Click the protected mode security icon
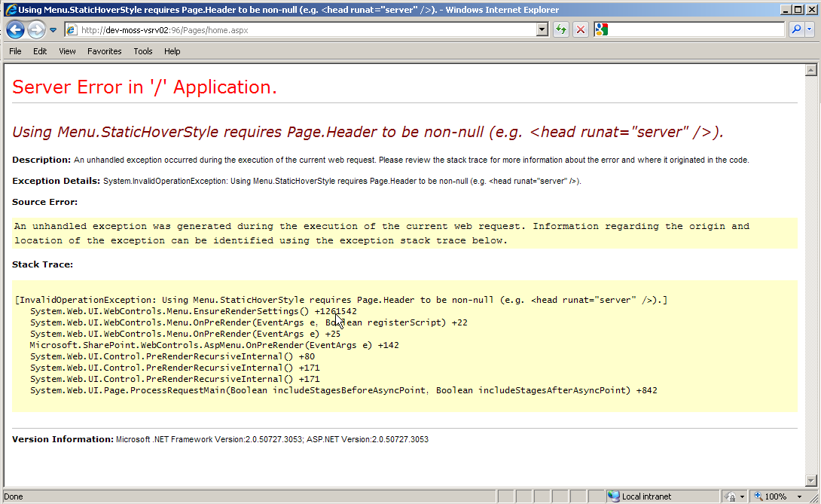This screenshot has width=821, height=504. coord(730,496)
